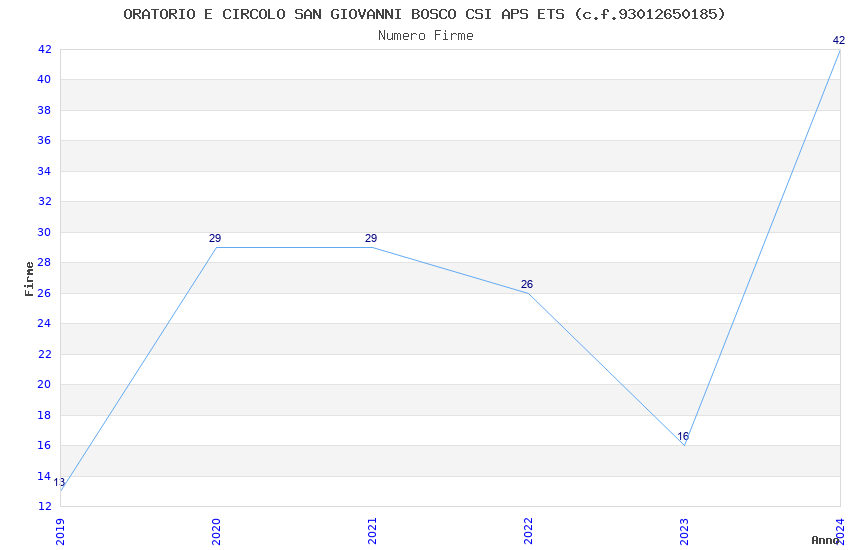
Task: Click the y-axis tick value 18
Action: (44, 415)
